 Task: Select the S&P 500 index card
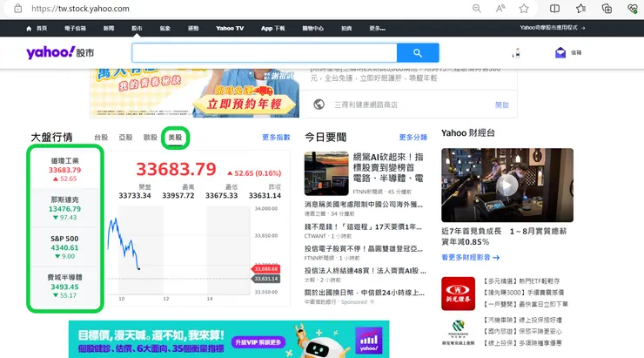tap(65, 247)
